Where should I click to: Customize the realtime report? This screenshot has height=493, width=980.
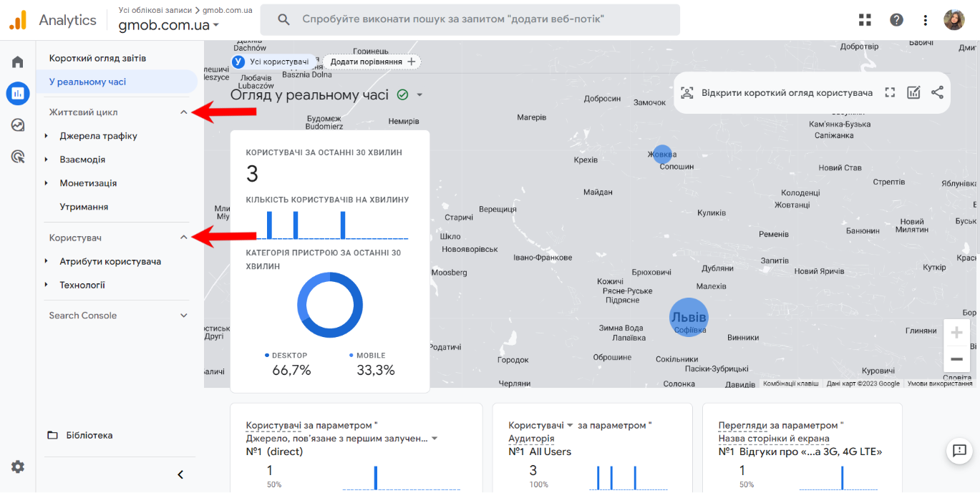point(913,92)
